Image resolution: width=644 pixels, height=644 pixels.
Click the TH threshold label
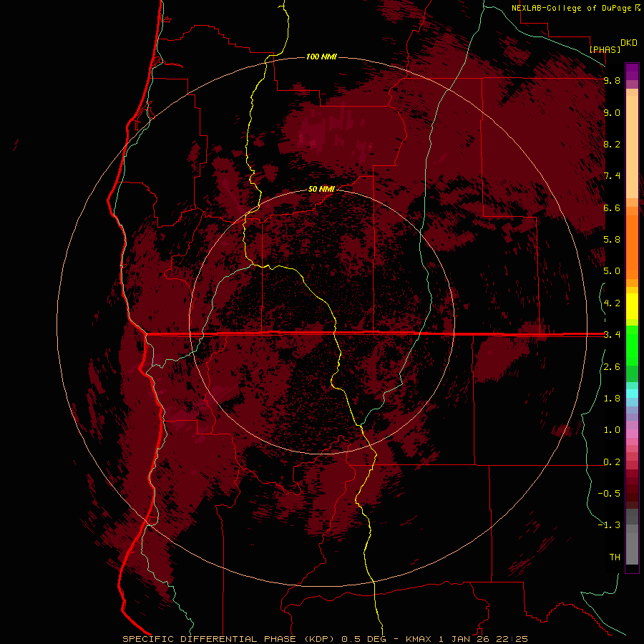click(x=615, y=557)
